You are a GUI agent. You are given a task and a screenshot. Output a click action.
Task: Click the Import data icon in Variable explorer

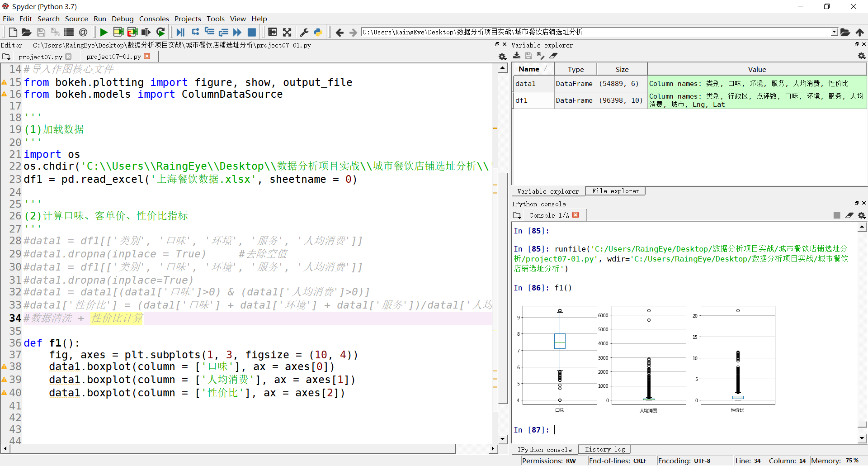pyautogui.click(x=517, y=56)
